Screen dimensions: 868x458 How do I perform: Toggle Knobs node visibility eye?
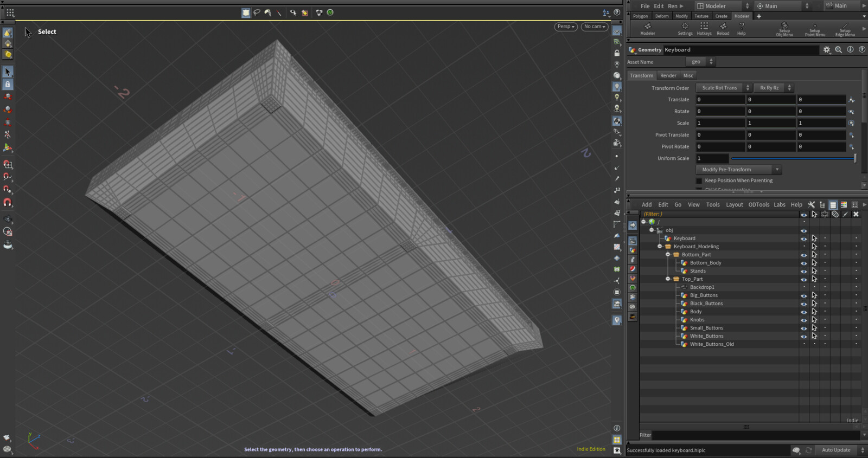[804, 320]
